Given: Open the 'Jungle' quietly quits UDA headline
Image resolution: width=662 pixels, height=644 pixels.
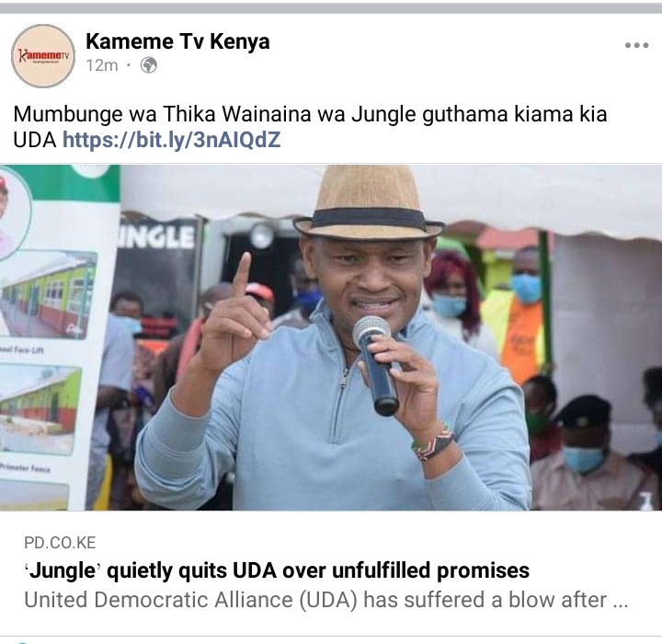Looking at the screenshot, I should pos(277,570).
